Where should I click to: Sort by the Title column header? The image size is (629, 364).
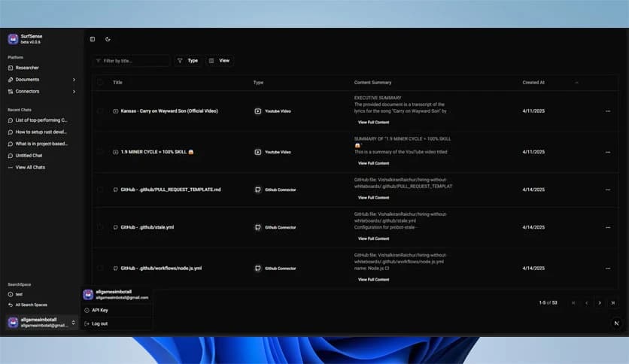117,82
